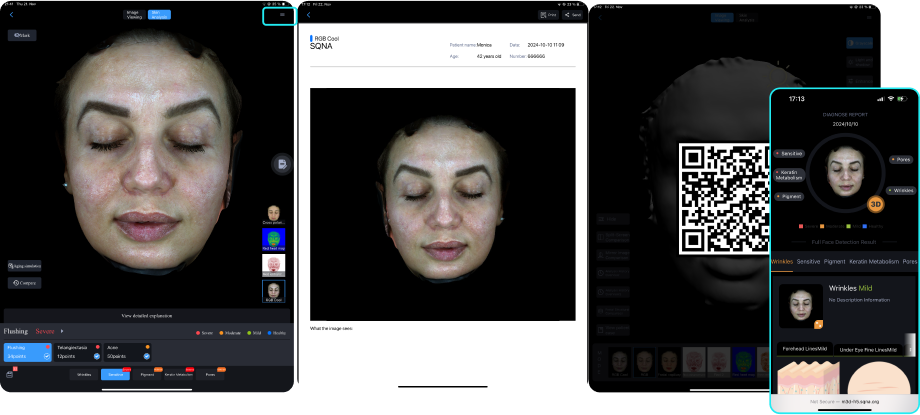Tap the orange dice icon on the phone wrinkles thumbnail
Viewport: 920px width, 415px height.
coord(818,324)
